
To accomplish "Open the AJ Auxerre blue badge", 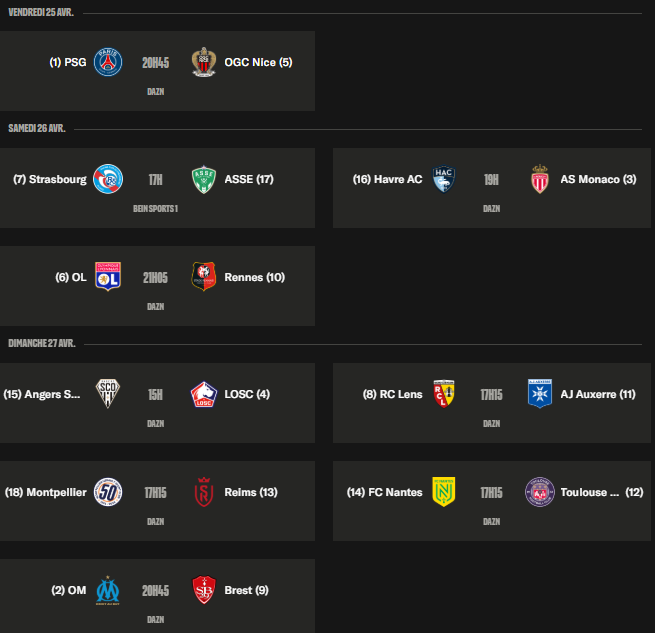I will click(x=540, y=394).
